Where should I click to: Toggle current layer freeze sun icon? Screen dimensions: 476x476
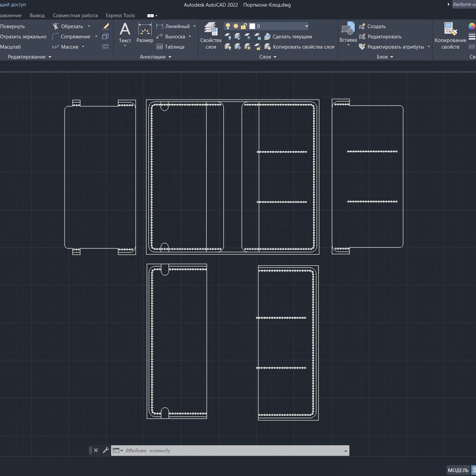[x=236, y=26]
